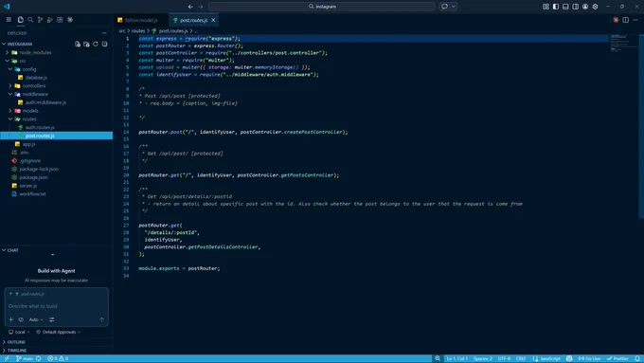Viewport: 644px width, 363px height.
Task: Go back with the navigation arrow
Action: 190,7
